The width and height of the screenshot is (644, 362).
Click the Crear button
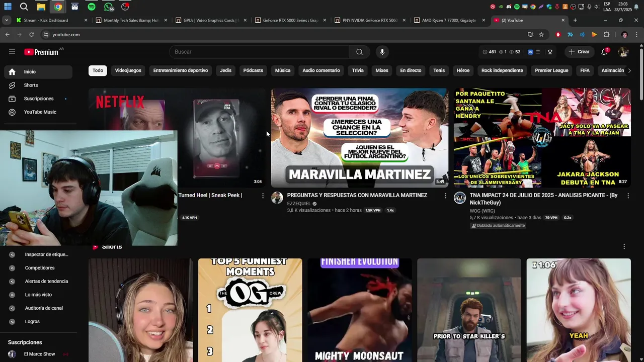click(x=579, y=52)
